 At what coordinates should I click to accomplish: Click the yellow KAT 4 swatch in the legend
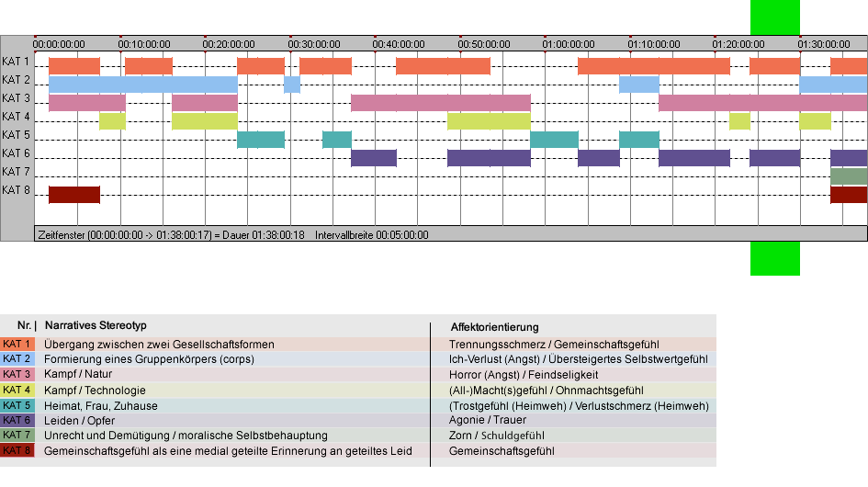coord(17,390)
